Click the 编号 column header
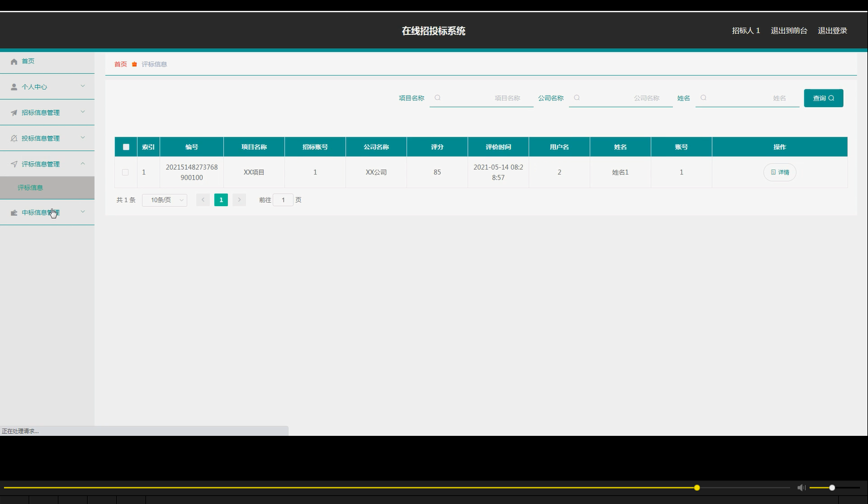This screenshot has height=504, width=868. click(192, 147)
